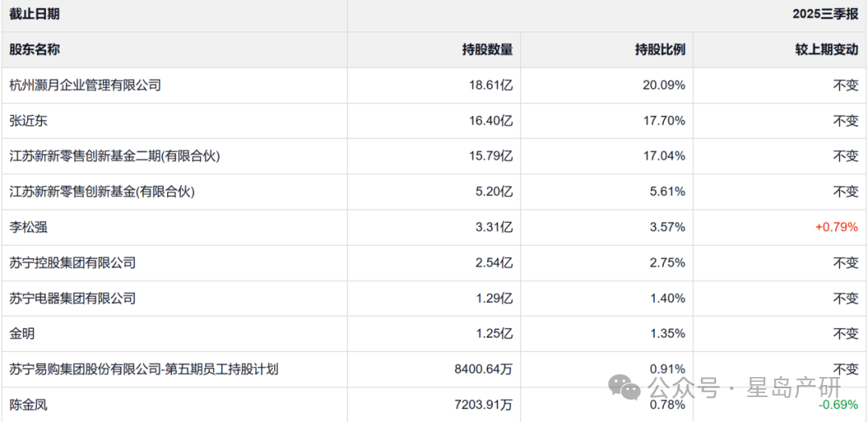Screen dimensions: 868x422
Task: Click the WeChat logo in the watermark
Action: (624, 387)
